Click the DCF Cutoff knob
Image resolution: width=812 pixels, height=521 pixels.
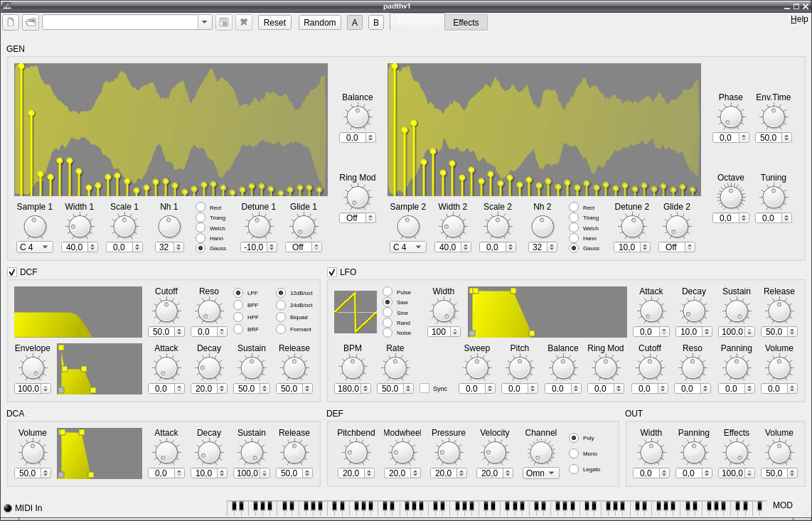pyautogui.click(x=166, y=311)
